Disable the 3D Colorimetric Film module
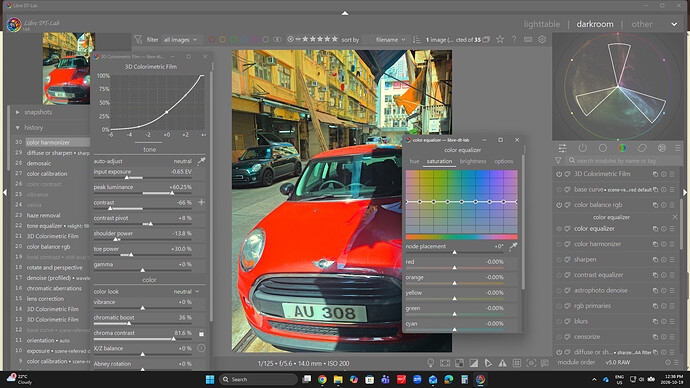The height and width of the screenshot is (388, 690). pyautogui.click(x=559, y=174)
